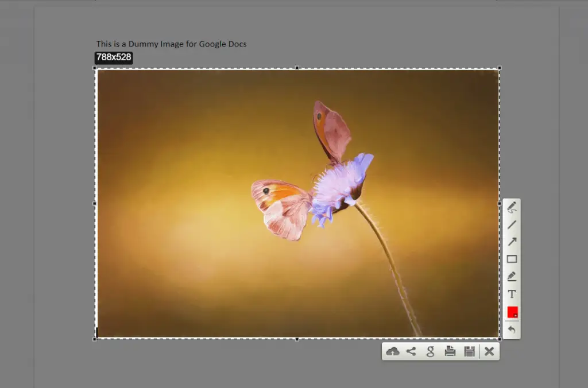This screenshot has width=588, height=388.
Task: Select the pencil drawing tool
Action: 512,207
